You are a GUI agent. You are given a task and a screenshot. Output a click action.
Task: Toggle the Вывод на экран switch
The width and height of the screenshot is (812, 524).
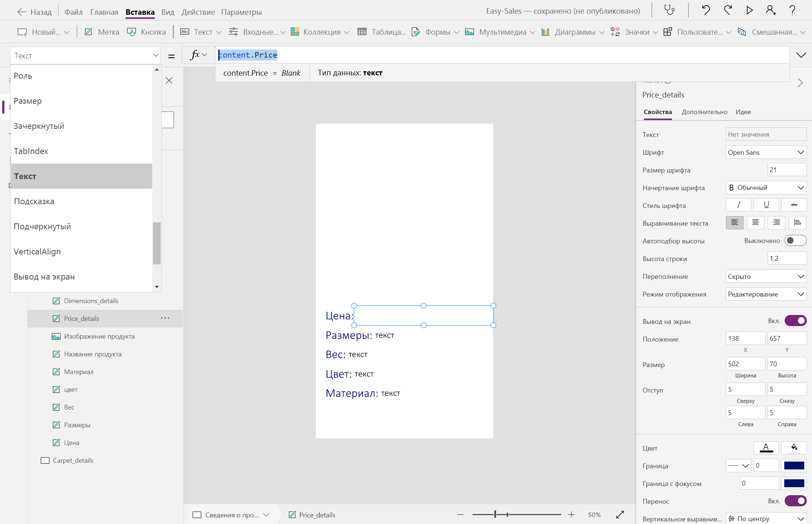pyautogui.click(x=795, y=321)
